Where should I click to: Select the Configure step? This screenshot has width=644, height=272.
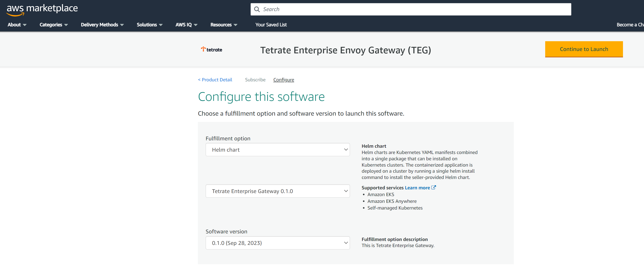coord(283,80)
